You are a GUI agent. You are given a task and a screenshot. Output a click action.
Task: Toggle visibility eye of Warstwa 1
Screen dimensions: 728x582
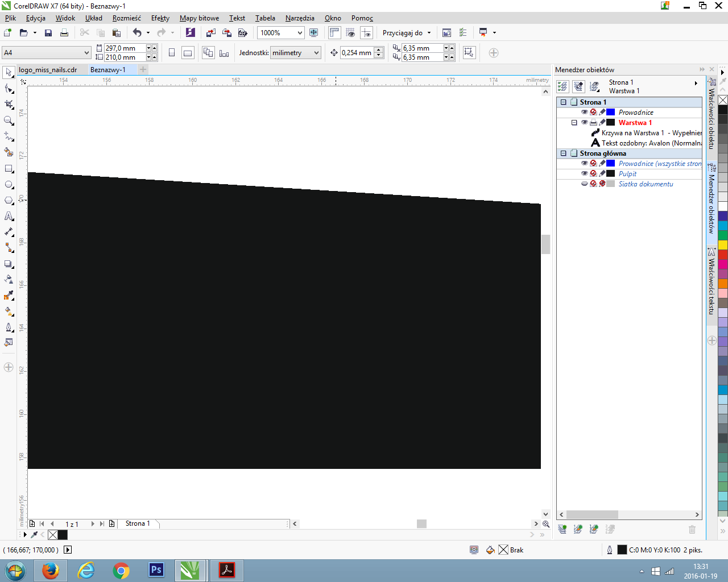pos(584,123)
